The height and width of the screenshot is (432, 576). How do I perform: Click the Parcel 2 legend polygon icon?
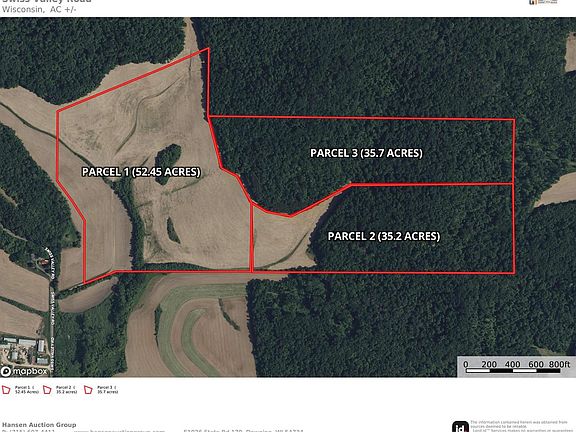tap(47, 390)
